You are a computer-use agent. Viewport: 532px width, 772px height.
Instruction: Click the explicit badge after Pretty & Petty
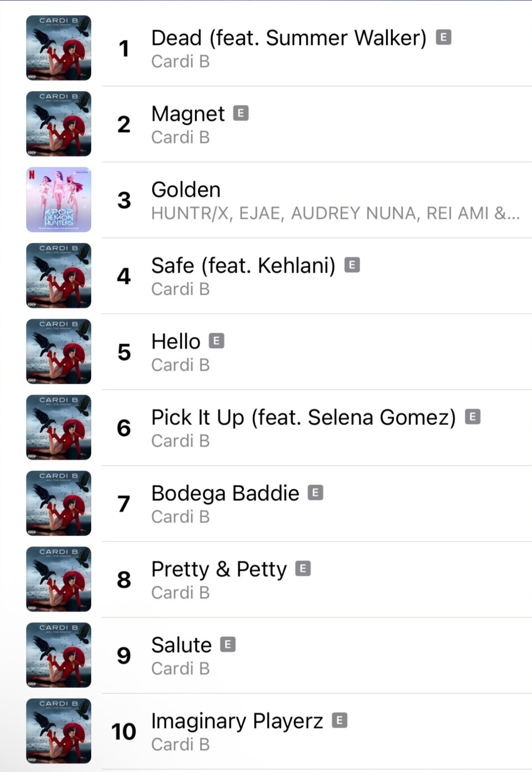tap(303, 569)
